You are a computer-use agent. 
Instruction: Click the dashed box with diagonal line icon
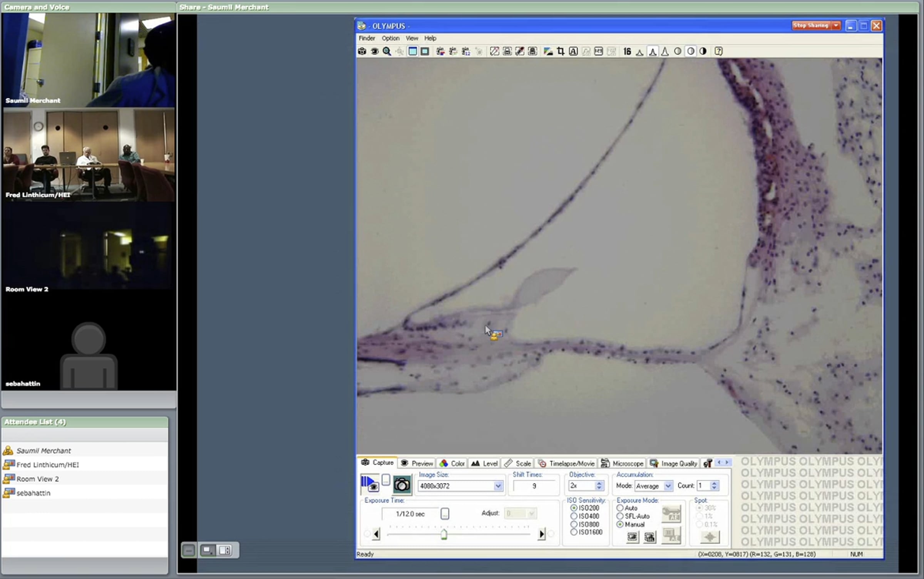pyautogui.click(x=494, y=51)
